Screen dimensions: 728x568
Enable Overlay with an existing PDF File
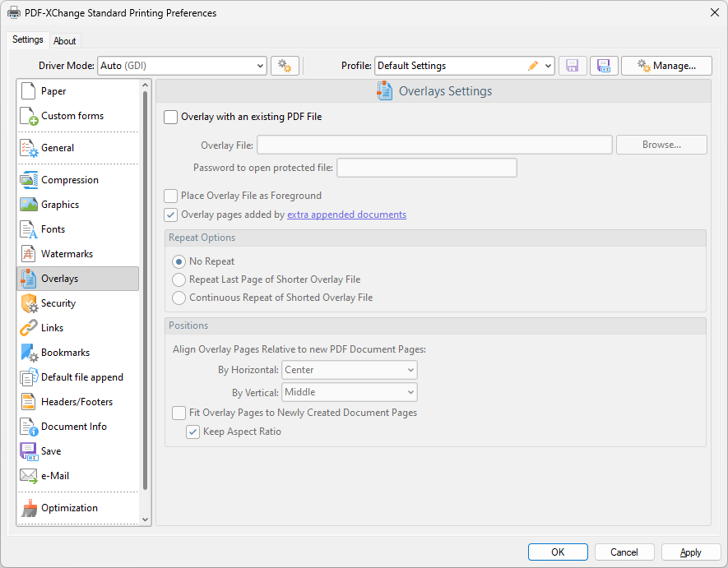tap(170, 117)
